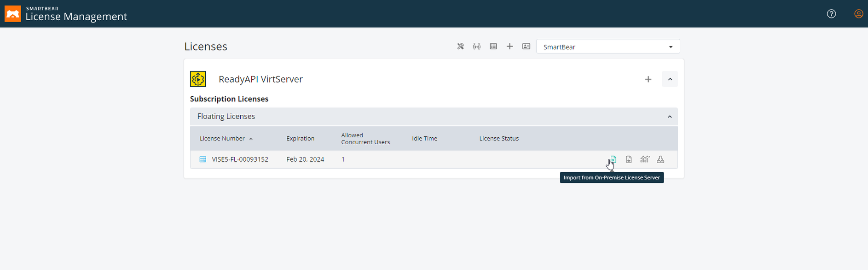Viewport: 868px width, 270px height.
Task: Click the tray download icon in license row
Action: (660, 159)
